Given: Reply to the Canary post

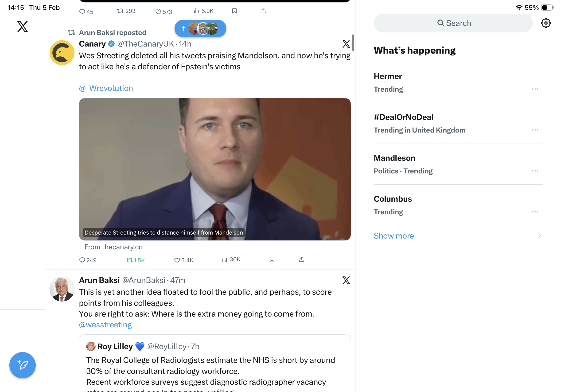Looking at the screenshot, I should [x=82, y=260].
